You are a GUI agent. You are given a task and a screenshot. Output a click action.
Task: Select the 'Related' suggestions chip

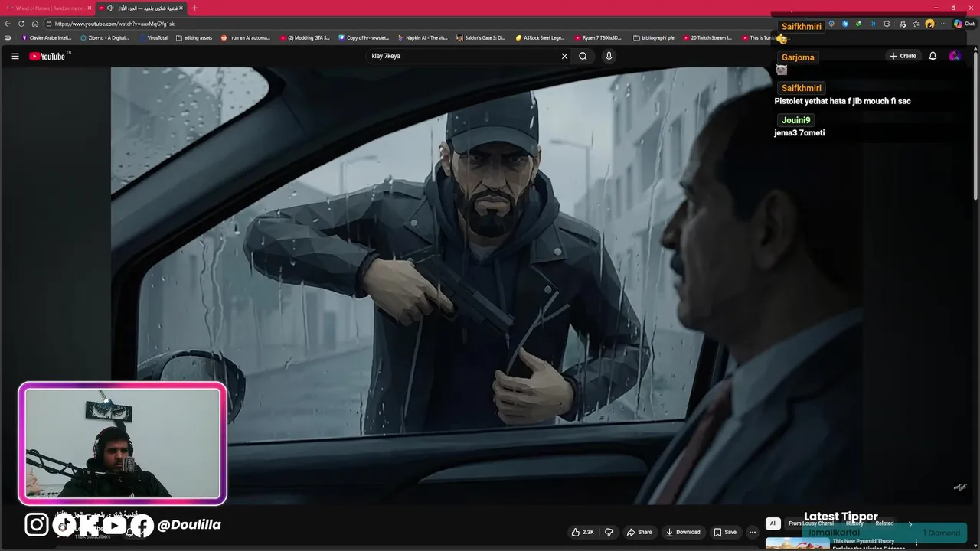click(884, 523)
